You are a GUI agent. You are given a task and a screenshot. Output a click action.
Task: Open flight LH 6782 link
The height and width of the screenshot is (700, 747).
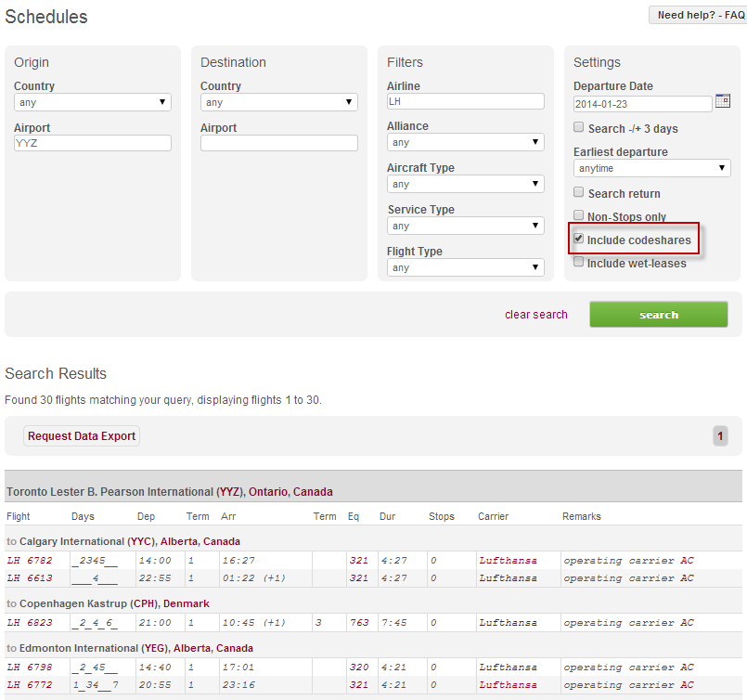[25, 560]
